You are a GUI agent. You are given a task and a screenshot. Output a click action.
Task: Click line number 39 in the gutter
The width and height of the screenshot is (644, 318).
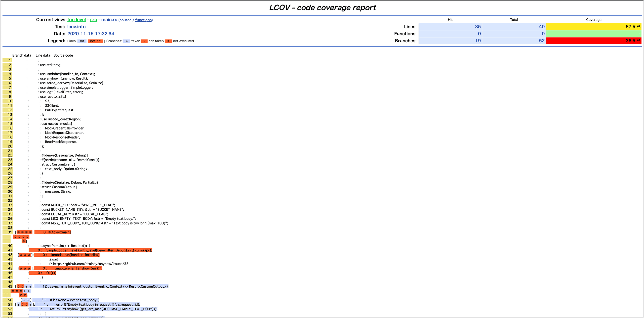coord(10,232)
